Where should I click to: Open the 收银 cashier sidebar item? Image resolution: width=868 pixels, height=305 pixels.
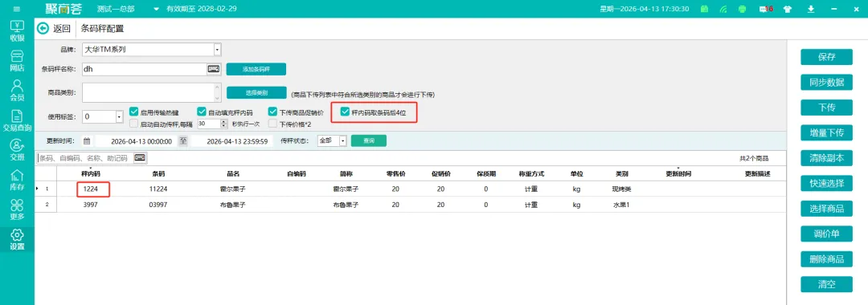(x=17, y=32)
